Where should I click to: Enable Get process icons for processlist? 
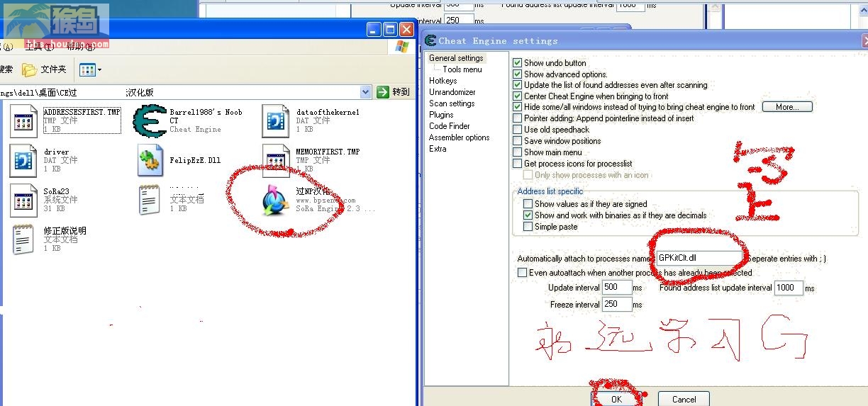click(518, 164)
